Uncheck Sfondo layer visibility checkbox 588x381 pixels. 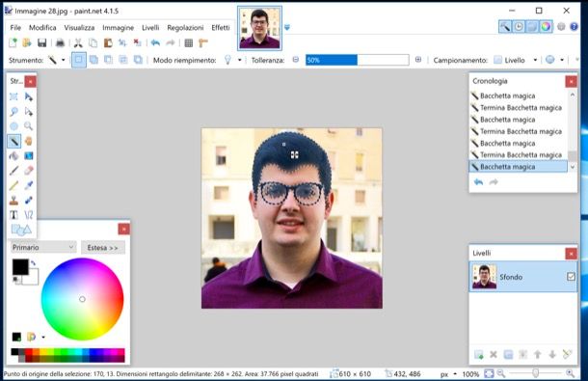[571, 277]
